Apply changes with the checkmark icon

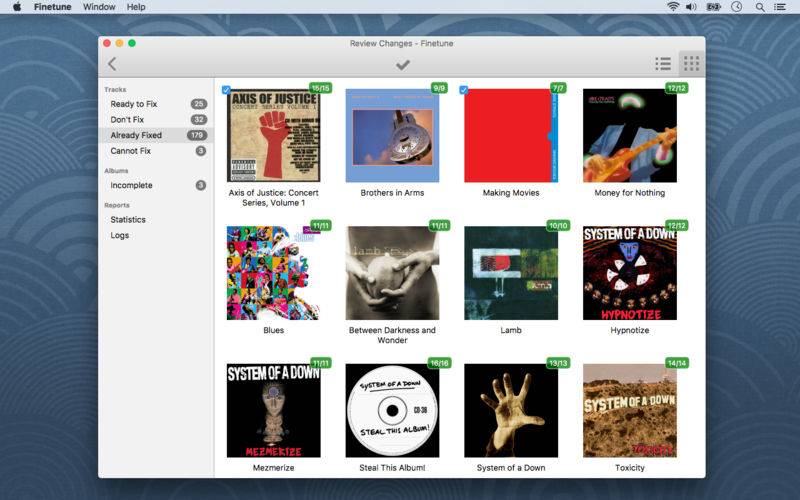tap(403, 65)
